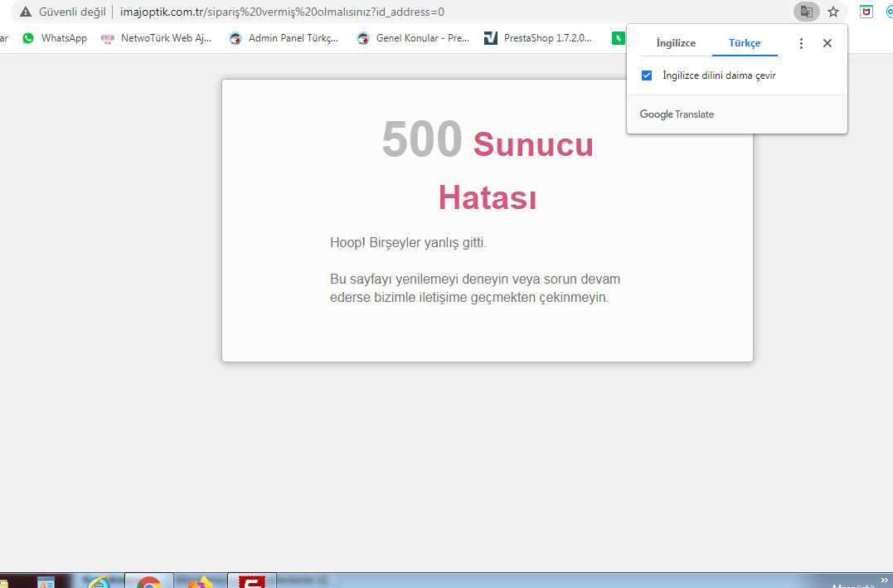
Task: Expand the taskbar overflow chevron
Action: pos(883,580)
